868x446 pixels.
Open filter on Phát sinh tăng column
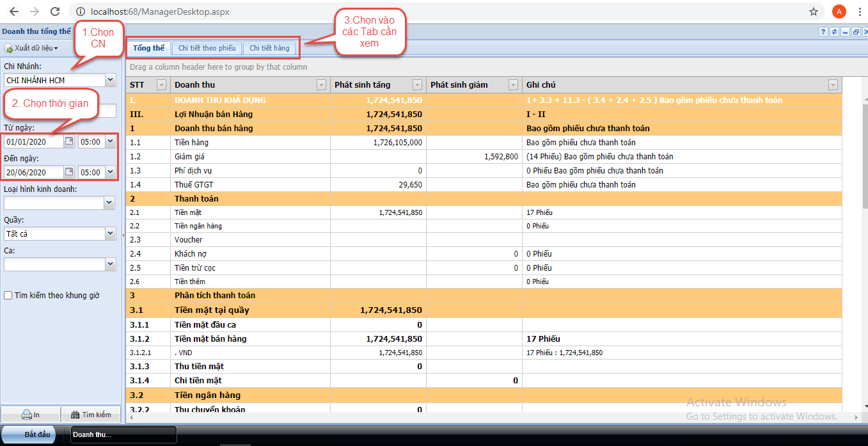point(417,85)
